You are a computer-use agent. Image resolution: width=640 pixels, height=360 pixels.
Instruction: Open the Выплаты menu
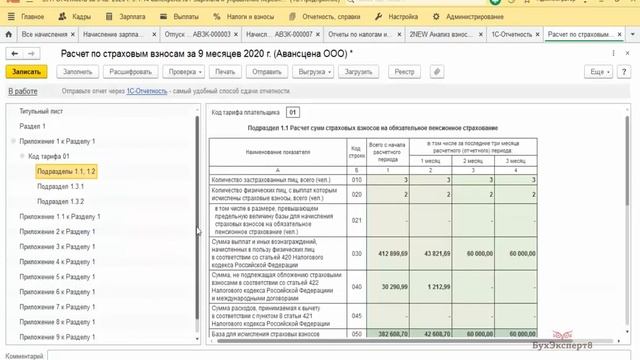point(180,17)
